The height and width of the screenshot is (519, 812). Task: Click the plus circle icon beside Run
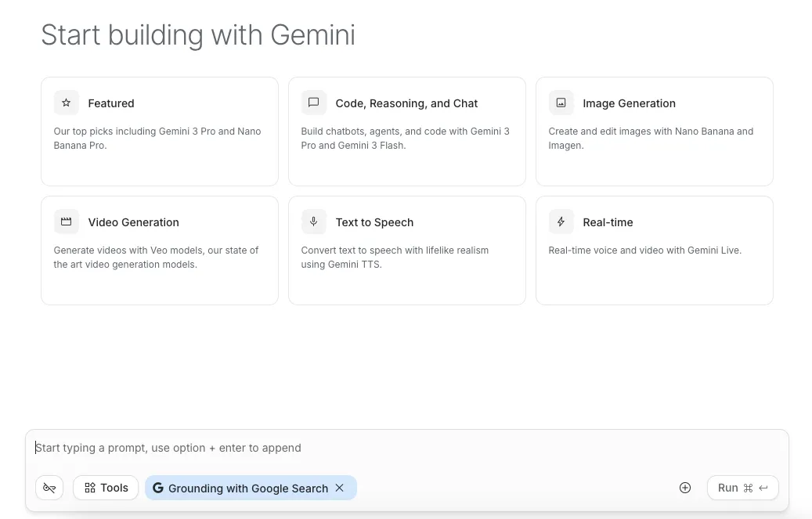685,488
